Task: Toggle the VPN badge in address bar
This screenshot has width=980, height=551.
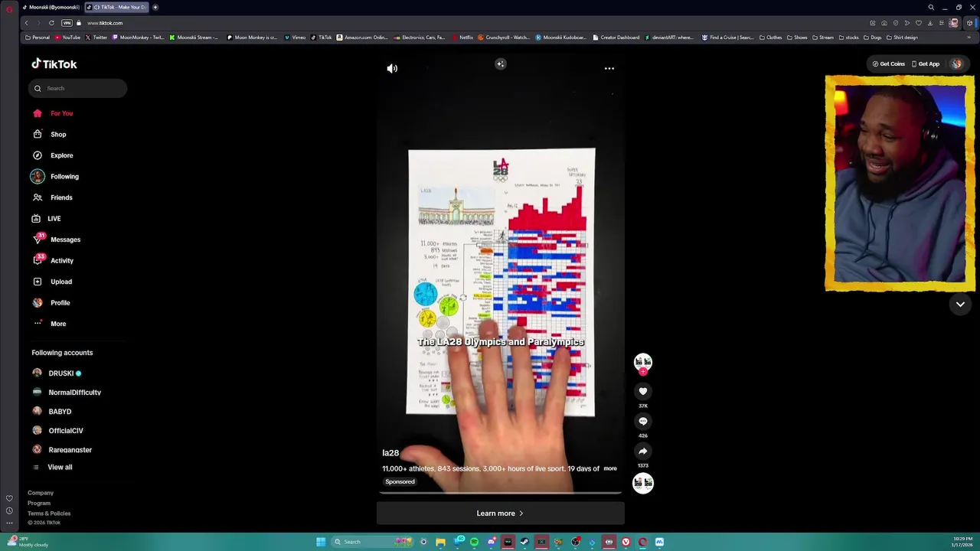Action: click(x=66, y=23)
